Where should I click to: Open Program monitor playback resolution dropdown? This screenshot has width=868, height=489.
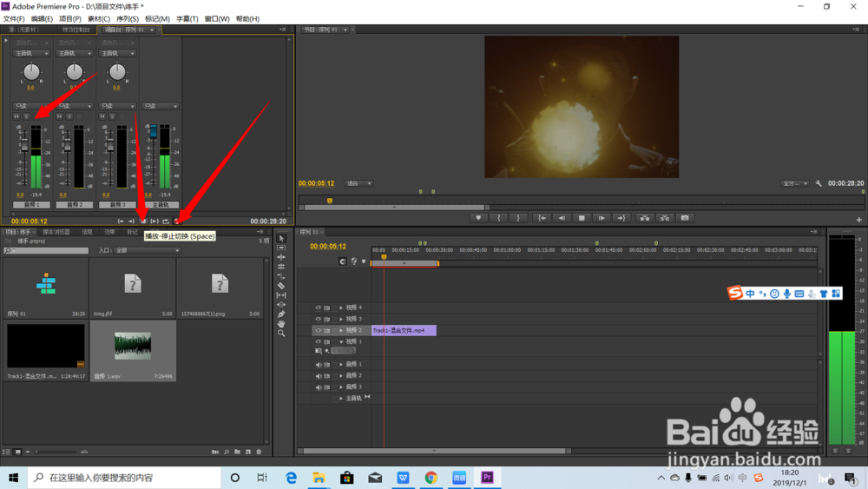[x=795, y=183]
